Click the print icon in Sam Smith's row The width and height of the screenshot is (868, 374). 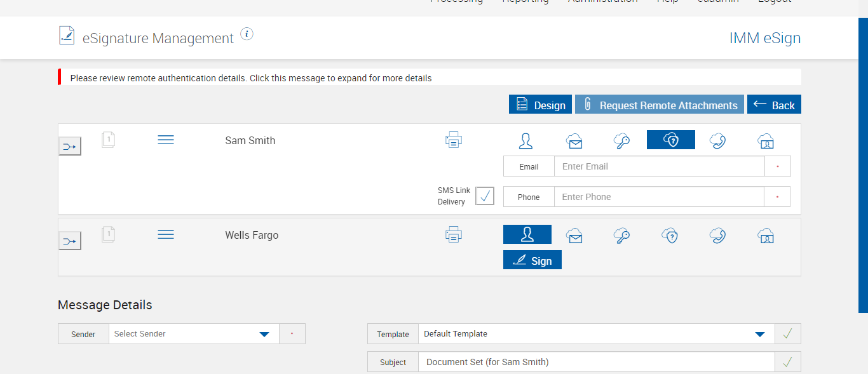pyautogui.click(x=453, y=140)
